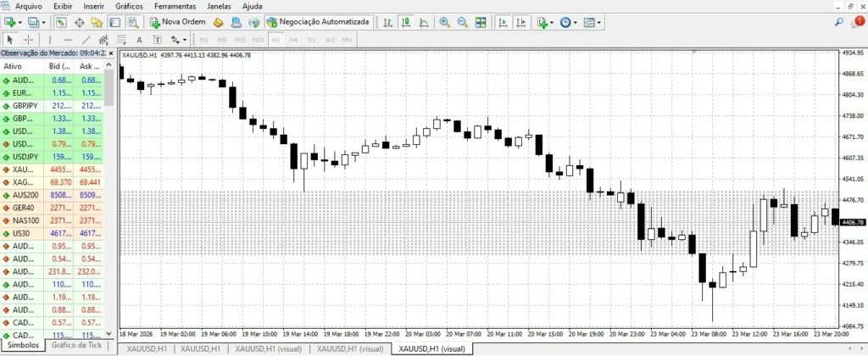Select the GBPJPY row in Market Watch

click(x=52, y=106)
